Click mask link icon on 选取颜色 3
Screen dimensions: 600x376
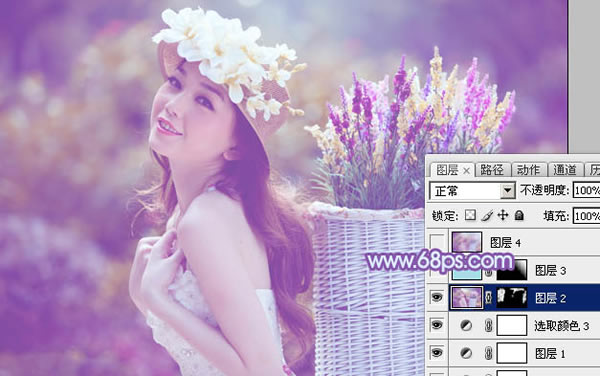pos(489,326)
